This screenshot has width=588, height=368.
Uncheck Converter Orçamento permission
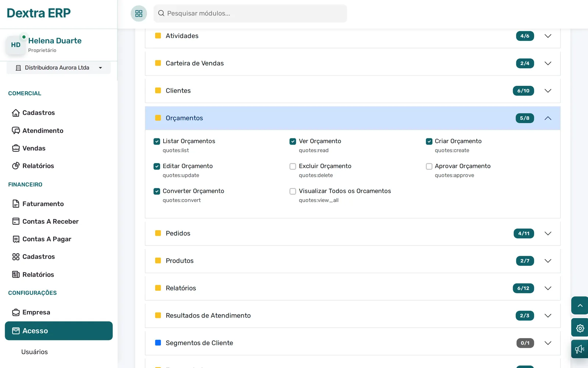point(157,191)
